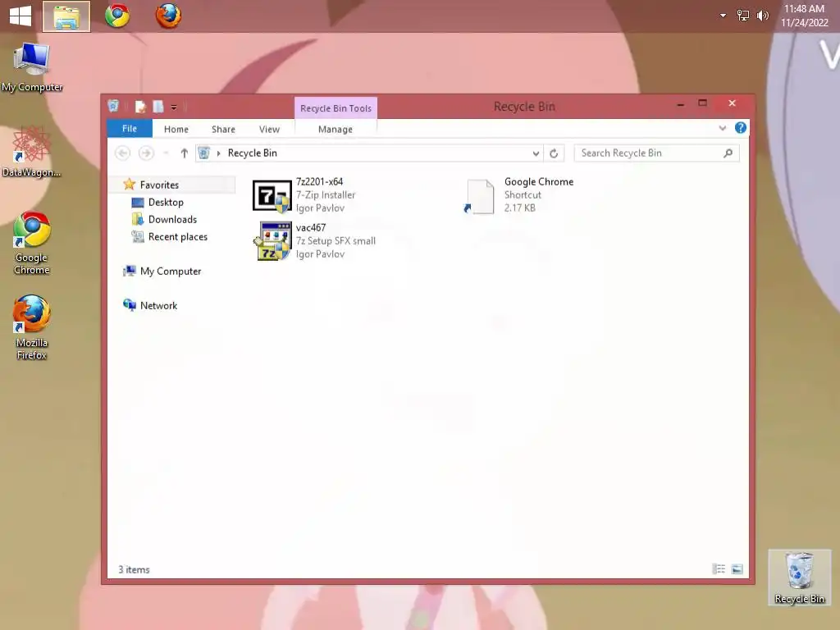Screen dimensions: 840x630
Task: Click the New folder quick access icon
Action: 158,107
